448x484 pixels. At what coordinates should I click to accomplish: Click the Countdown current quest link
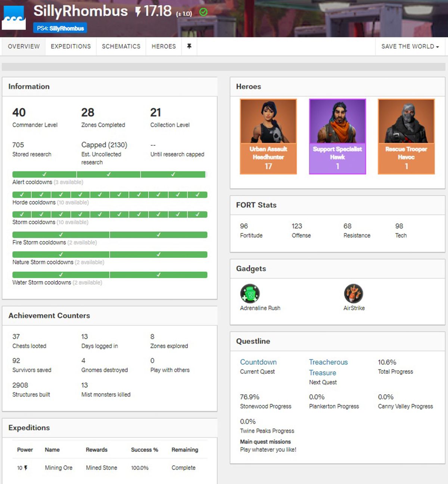click(258, 362)
